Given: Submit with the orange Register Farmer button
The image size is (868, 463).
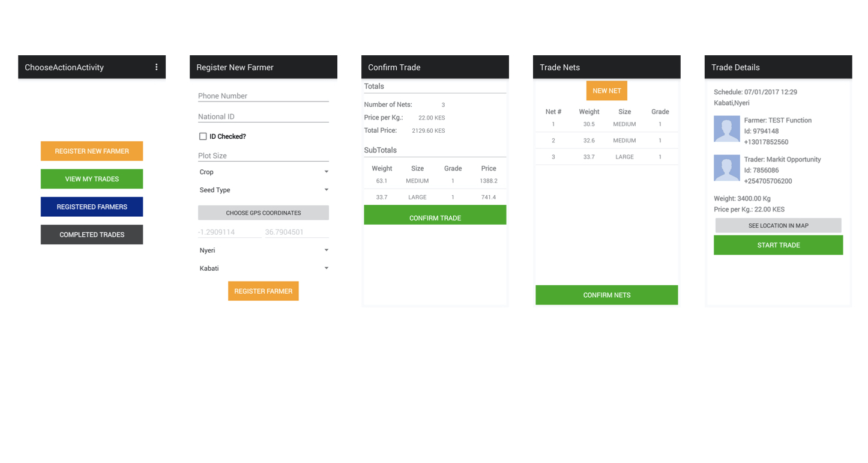Looking at the screenshot, I should 263,291.
